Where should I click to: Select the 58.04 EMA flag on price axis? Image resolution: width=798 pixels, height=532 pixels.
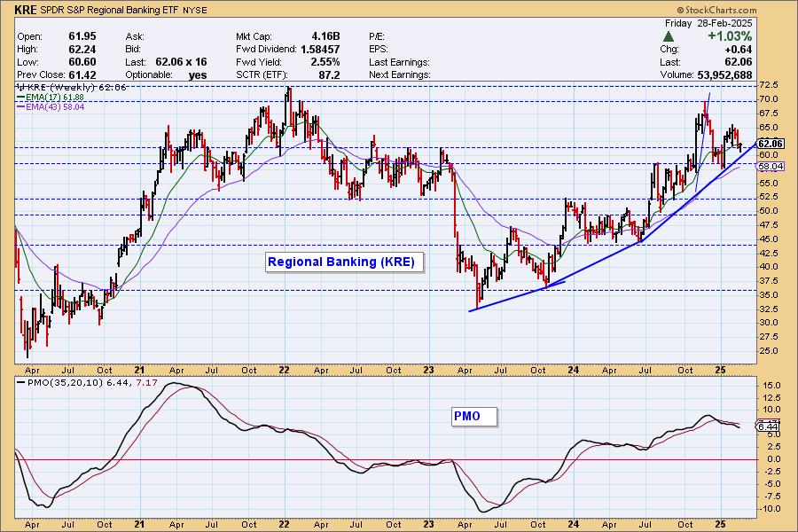(771, 167)
